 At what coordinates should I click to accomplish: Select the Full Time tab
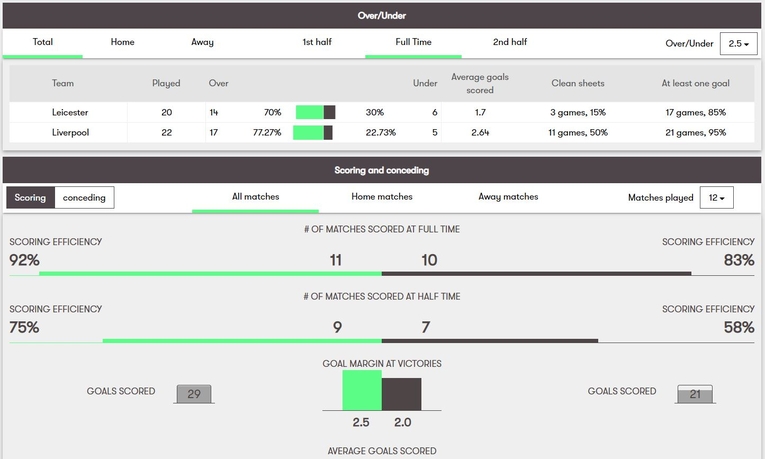pyautogui.click(x=413, y=43)
